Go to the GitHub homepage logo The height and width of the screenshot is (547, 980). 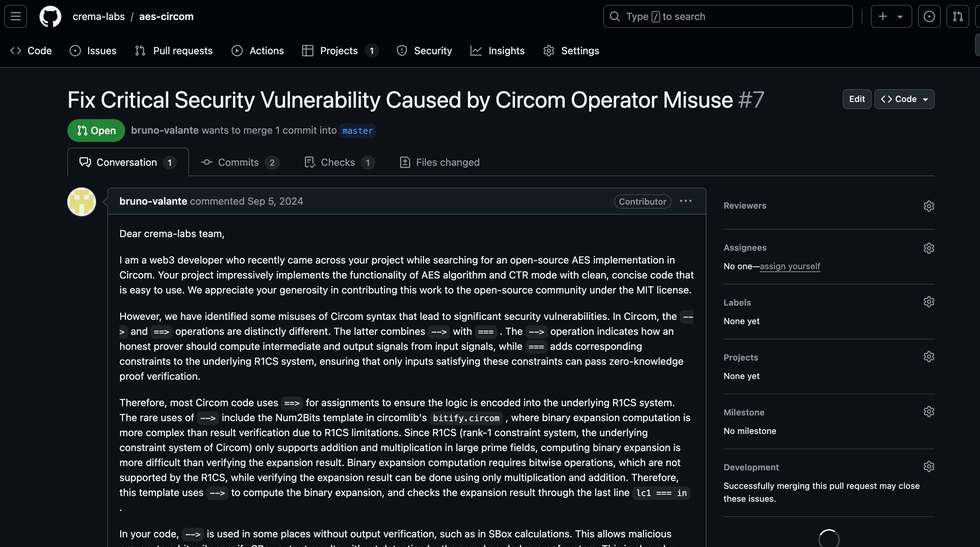tap(50, 16)
